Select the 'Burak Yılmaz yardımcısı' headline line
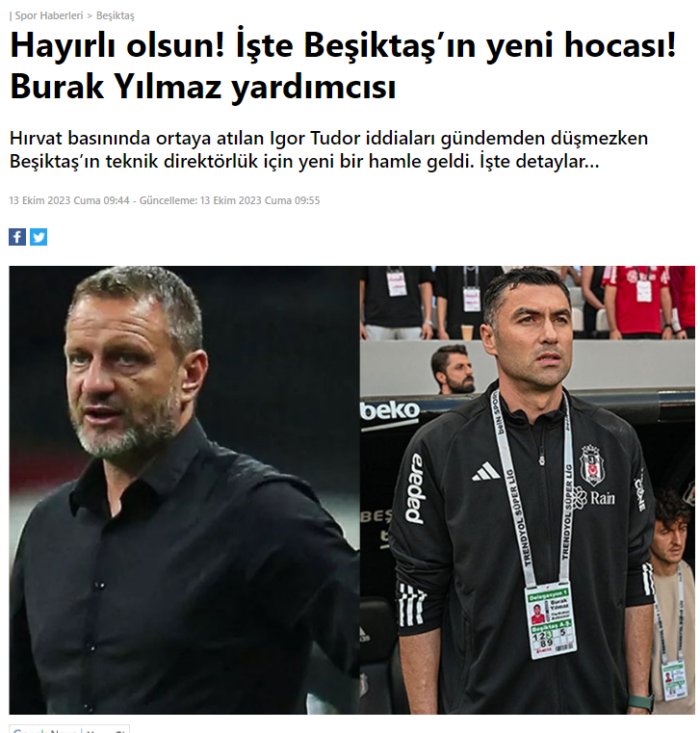The image size is (700, 733). click(x=203, y=88)
